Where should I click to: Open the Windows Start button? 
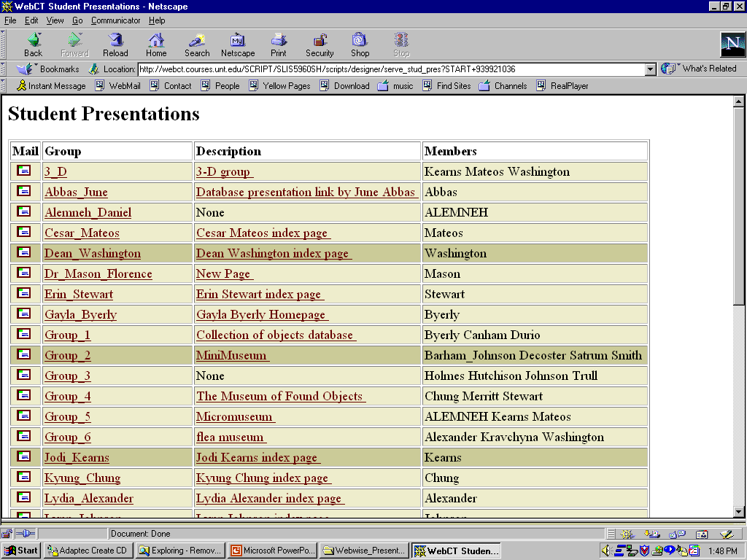21,551
